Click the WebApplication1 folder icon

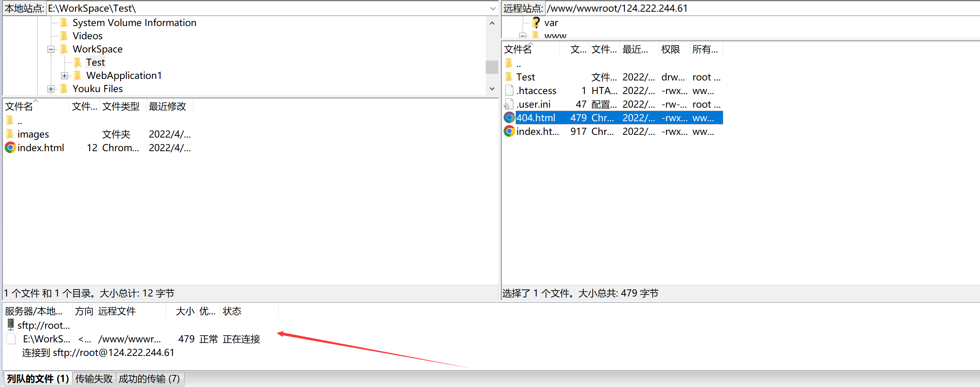78,75
